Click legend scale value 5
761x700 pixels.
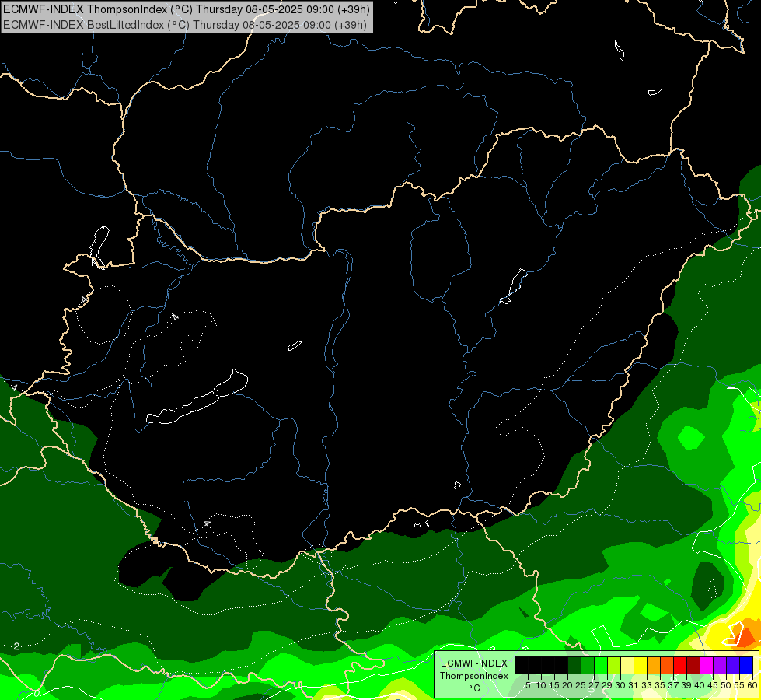tap(528, 685)
